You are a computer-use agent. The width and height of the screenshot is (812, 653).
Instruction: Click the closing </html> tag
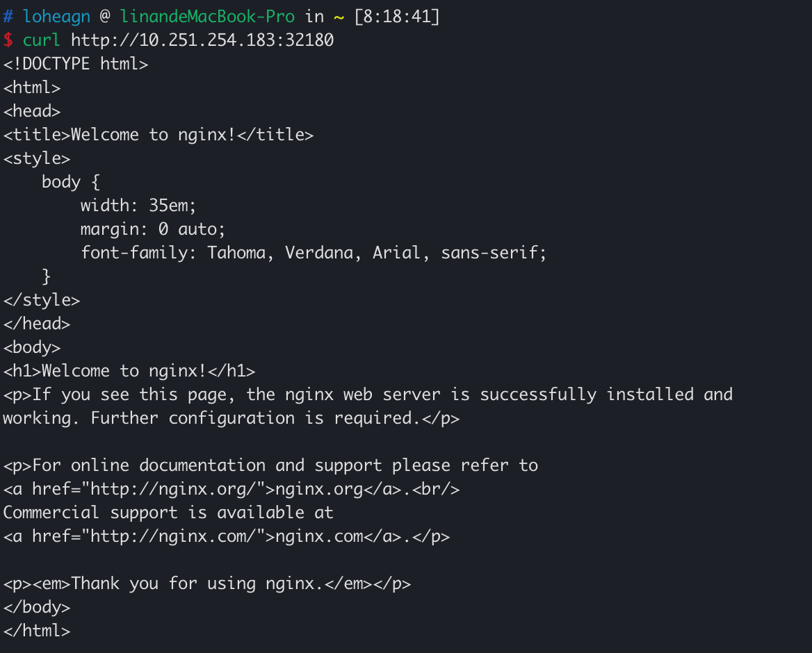(x=37, y=631)
